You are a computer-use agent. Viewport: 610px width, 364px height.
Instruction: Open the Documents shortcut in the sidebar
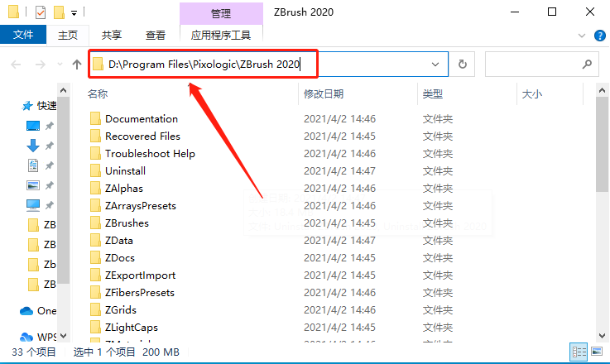point(32,165)
